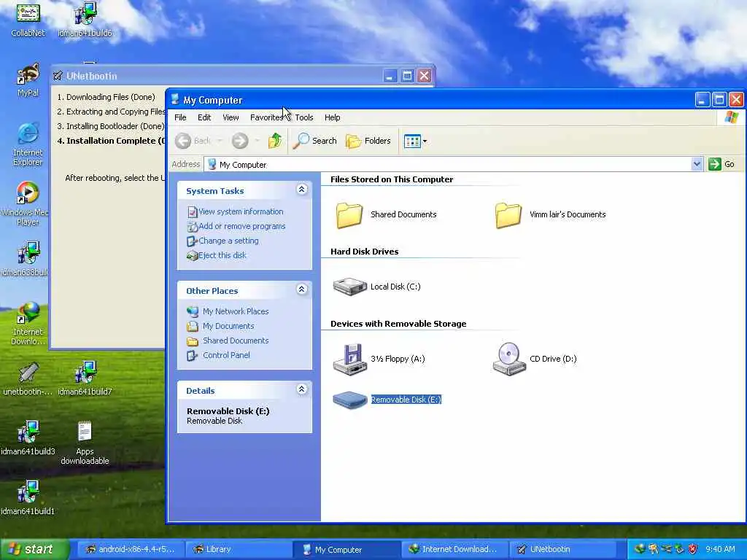Image resolution: width=747 pixels, height=560 pixels.
Task: Open the Favorites menu
Action: click(266, 117)
